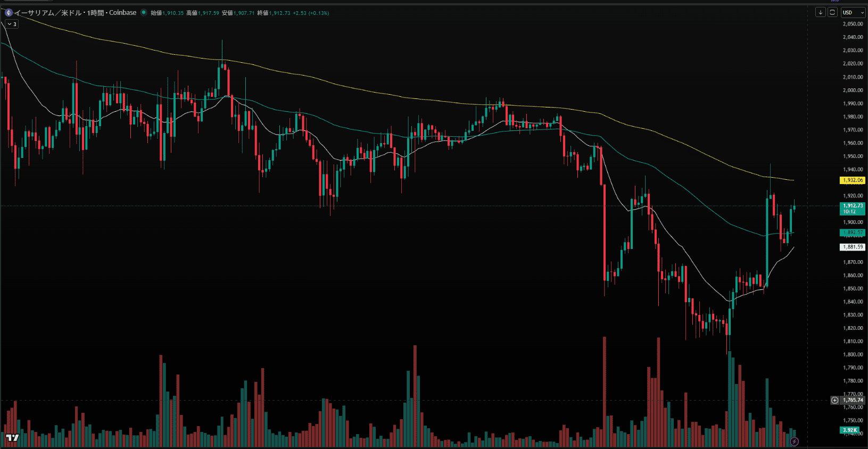Image resolution: width=868 pixels, height=449 pixels.
Task: Click the down-arrow icon left of USD
Action: (821, 12)
